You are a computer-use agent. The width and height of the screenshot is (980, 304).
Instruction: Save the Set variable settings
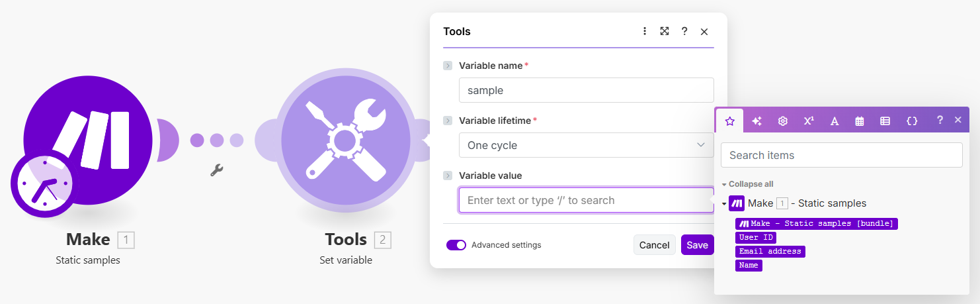[697, 245]
